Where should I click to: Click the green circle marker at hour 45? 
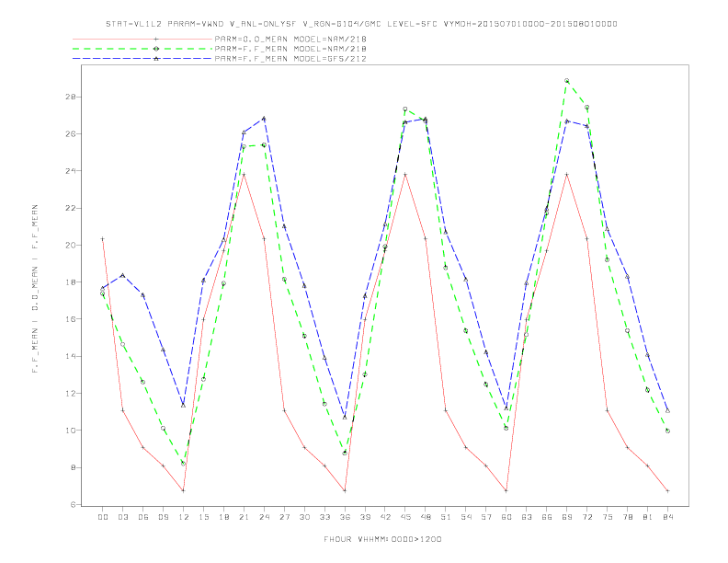click(405, 109)
